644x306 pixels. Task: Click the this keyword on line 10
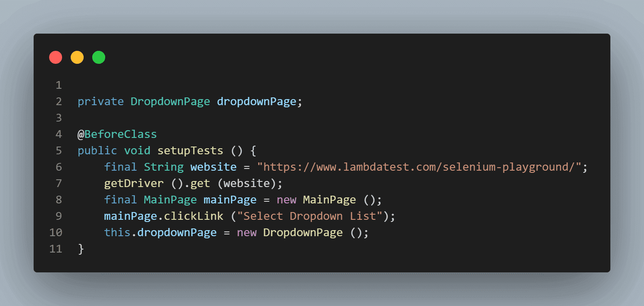click(117, 233)
